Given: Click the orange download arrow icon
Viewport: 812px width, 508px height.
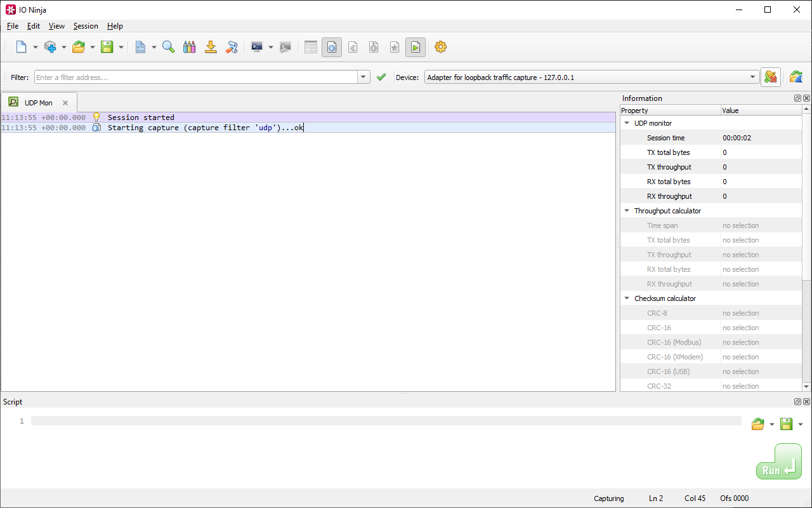Looking at the screenshot, I should point(211,47).
